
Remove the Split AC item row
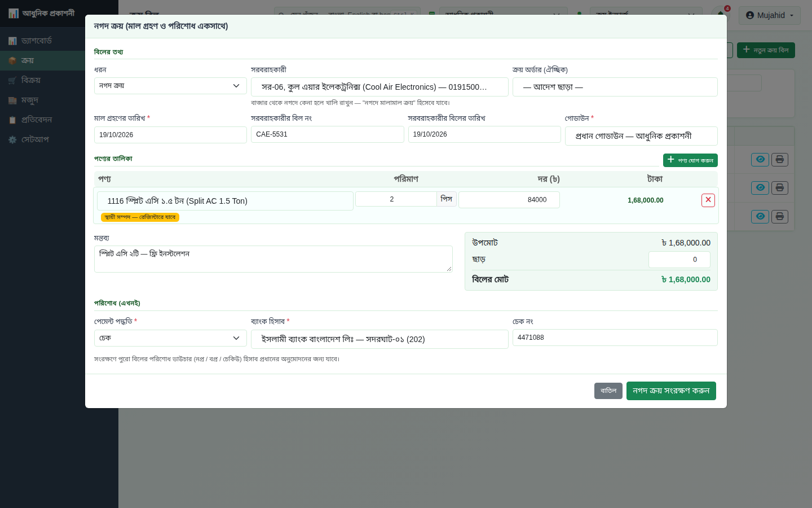click(708, 200)
